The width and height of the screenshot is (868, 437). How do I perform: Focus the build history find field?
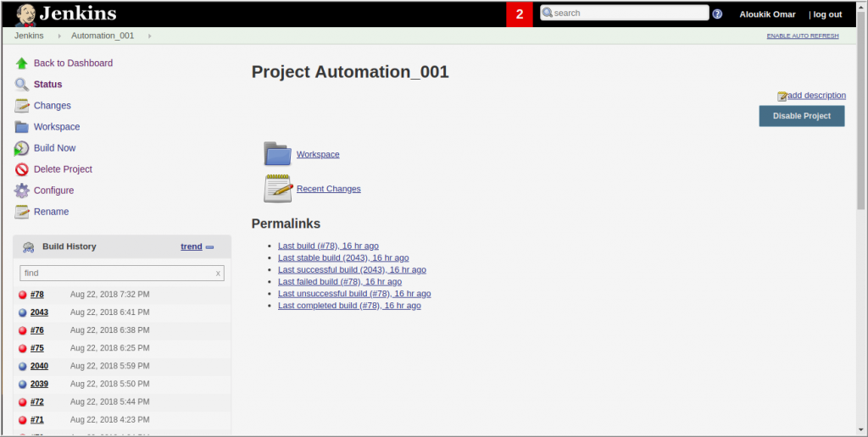tap(122, 274)
